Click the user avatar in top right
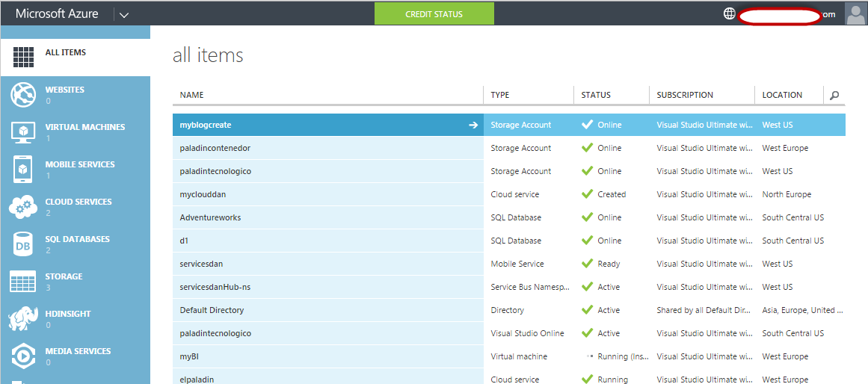Viewport: 868px width, 384px height. click(855, 13)
